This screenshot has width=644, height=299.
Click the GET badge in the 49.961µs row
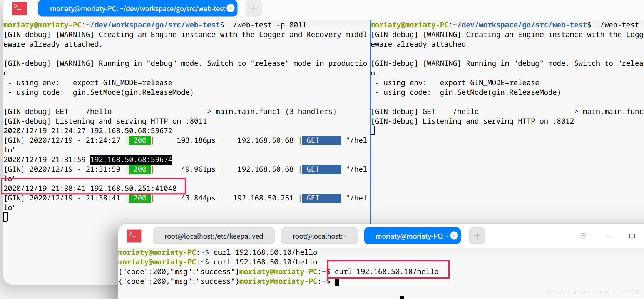(321, 169)
